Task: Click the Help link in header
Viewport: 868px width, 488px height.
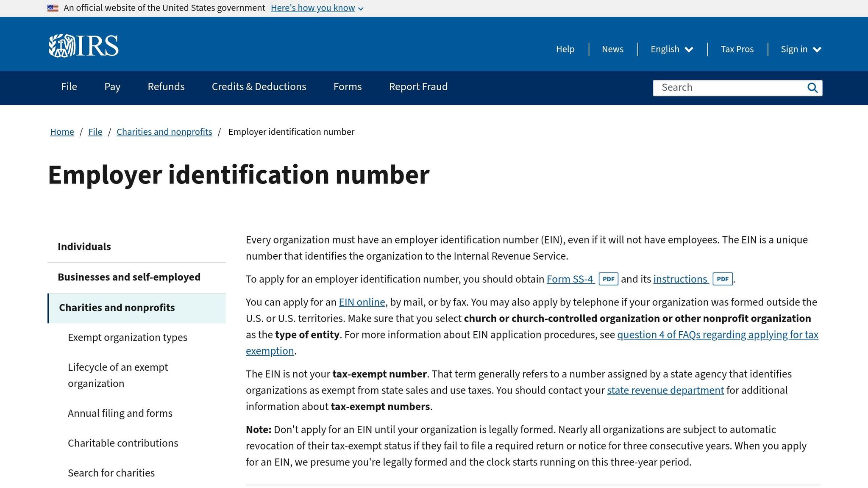Action: tap(565, 49)
